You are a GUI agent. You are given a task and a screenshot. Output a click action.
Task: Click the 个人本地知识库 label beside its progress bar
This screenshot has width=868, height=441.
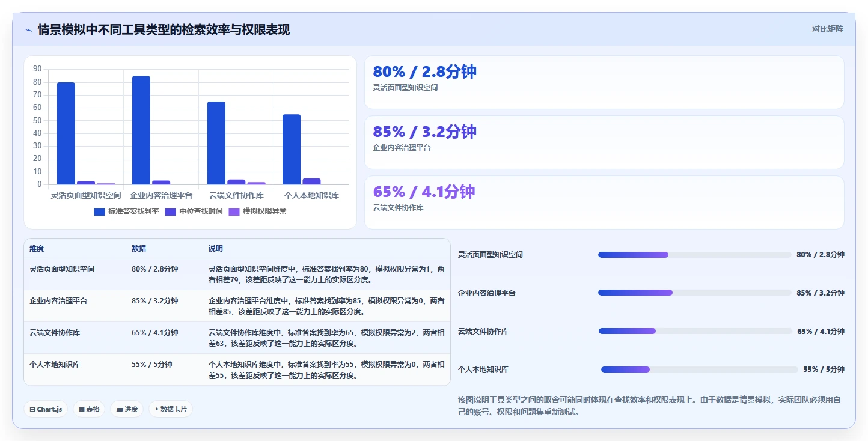tap(483, 370)
